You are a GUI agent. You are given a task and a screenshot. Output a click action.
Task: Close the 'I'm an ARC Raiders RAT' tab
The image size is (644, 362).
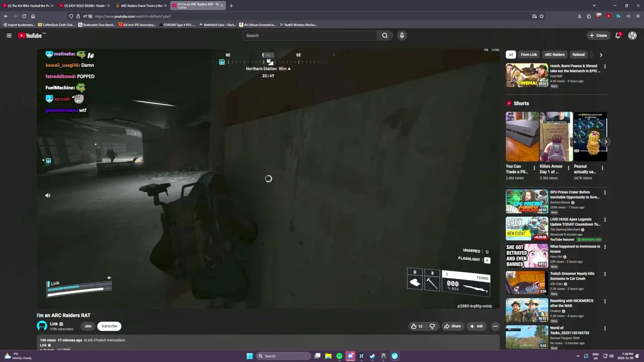click(222, 6)
